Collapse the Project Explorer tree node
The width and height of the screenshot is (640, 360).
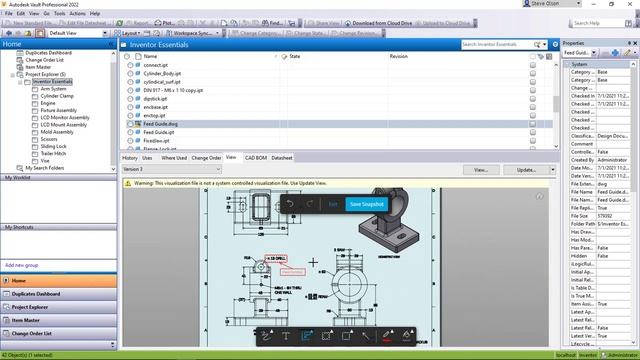click(13, 75)
